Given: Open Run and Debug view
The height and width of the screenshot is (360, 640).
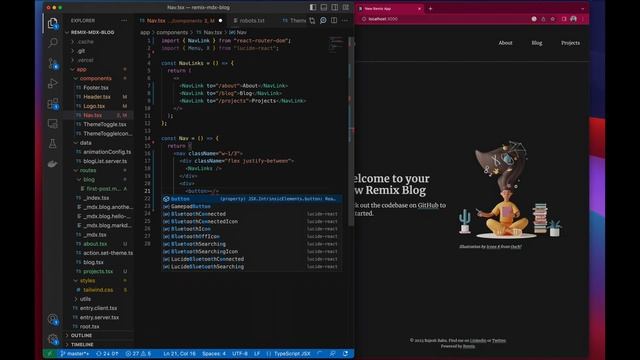Looking at the screenshot, I should [x=53, y=83].
